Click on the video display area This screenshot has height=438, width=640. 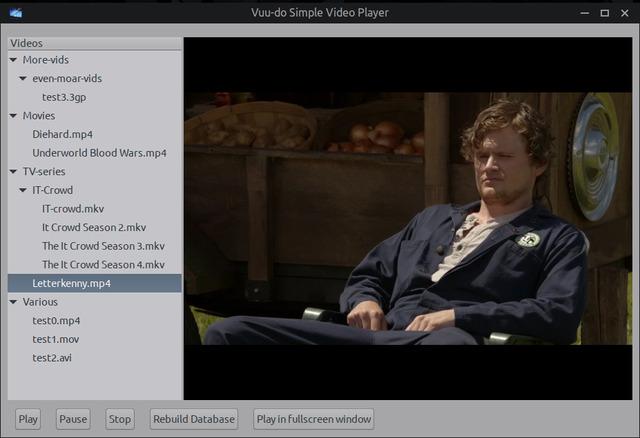tap(407, 218)
